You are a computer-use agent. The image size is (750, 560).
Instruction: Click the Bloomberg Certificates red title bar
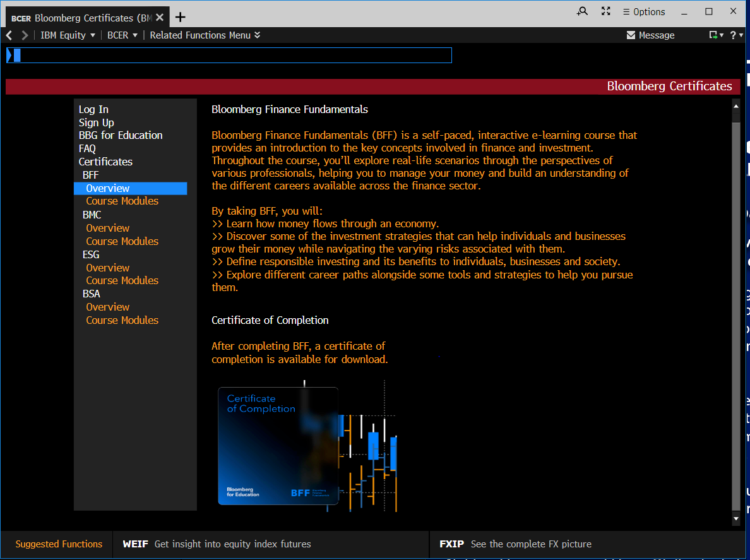tap(372, 86)
